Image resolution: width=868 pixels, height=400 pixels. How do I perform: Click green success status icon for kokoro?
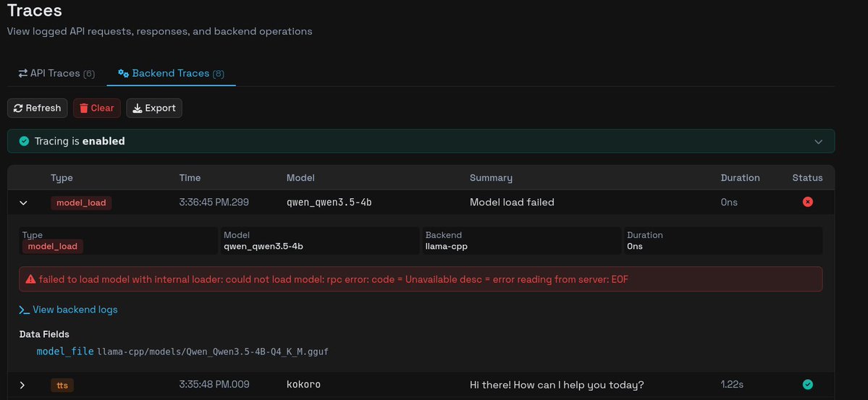[808, 384]
